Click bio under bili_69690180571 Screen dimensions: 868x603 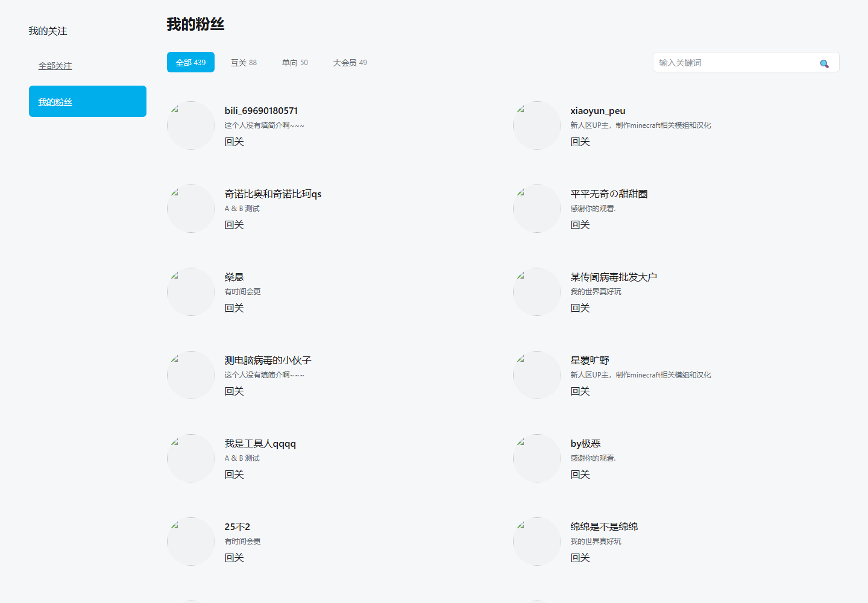click(264, 125)
